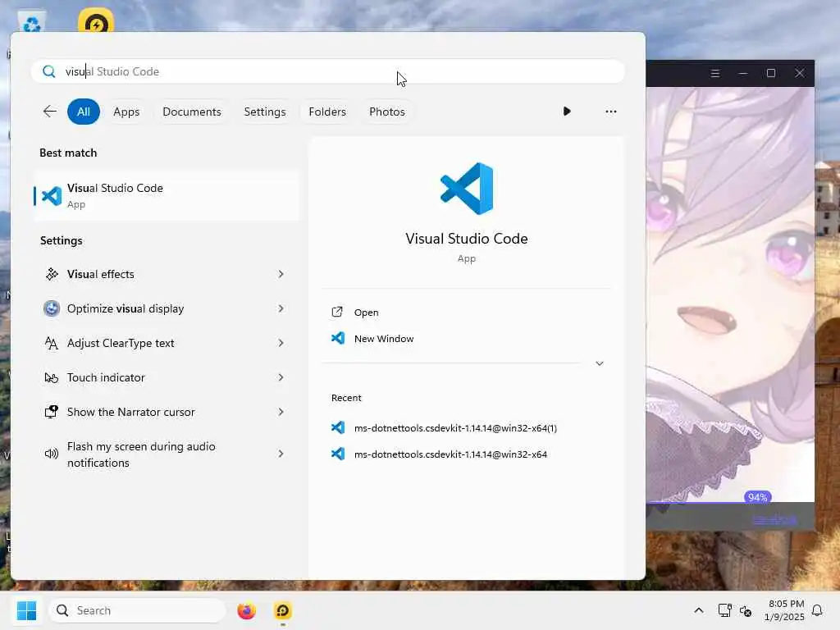Switch to the Settings filter tab
The height and width of the screenshot is (630, 840).
265,112
